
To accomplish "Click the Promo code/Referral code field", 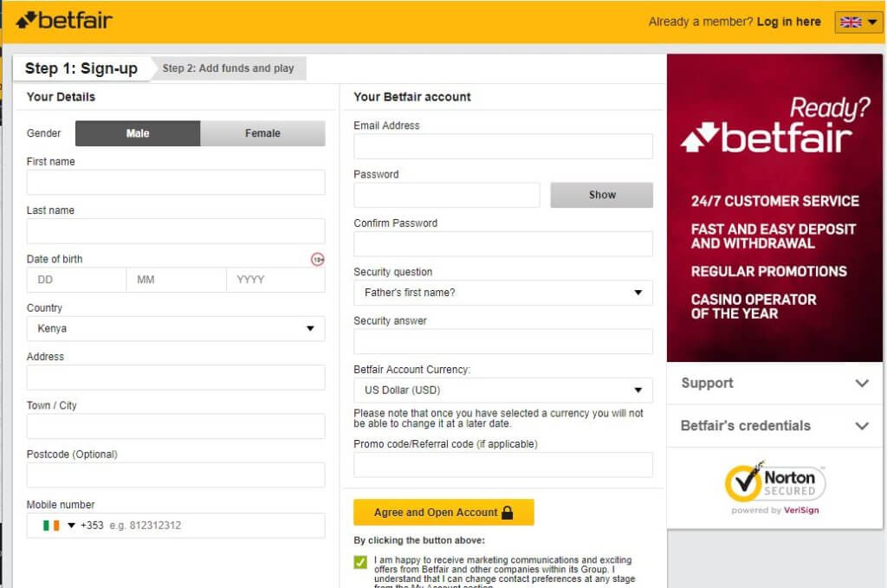I will pyautogui.click(x=503, y=465).
